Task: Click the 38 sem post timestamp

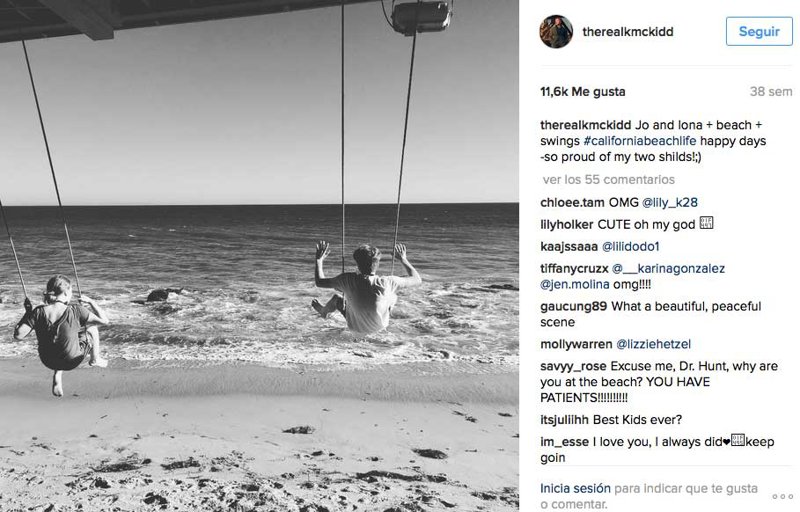Action: (771, 92)
